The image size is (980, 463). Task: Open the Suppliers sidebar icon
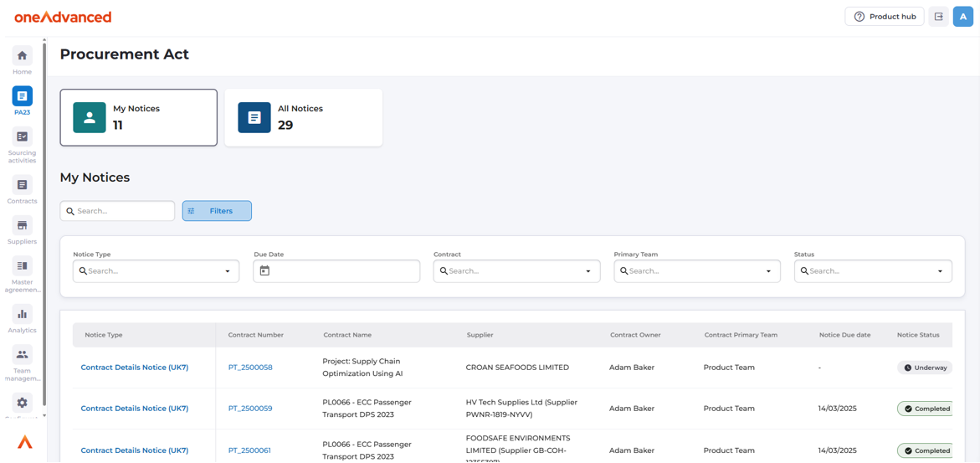(x=22, y=226)
